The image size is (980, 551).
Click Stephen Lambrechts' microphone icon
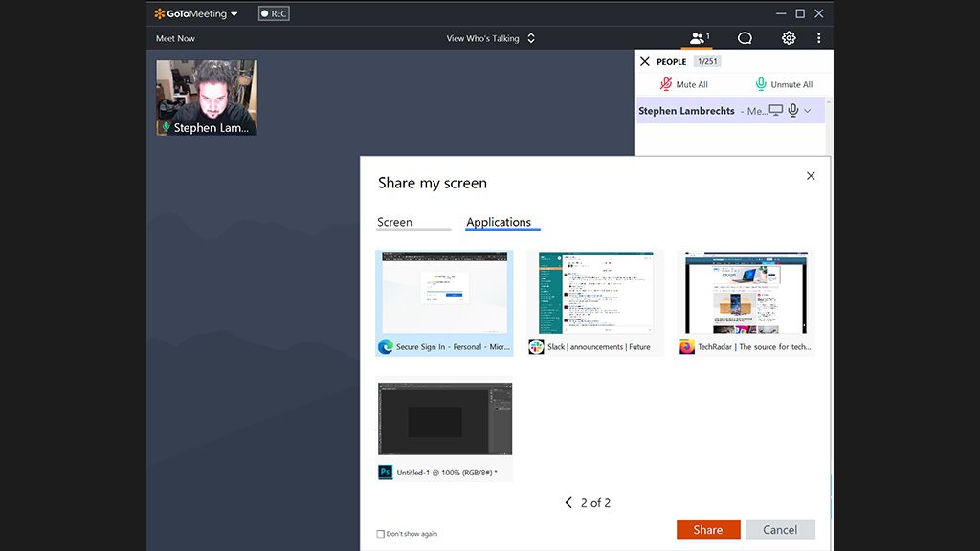pyautogui.click(x=794, y=111)
